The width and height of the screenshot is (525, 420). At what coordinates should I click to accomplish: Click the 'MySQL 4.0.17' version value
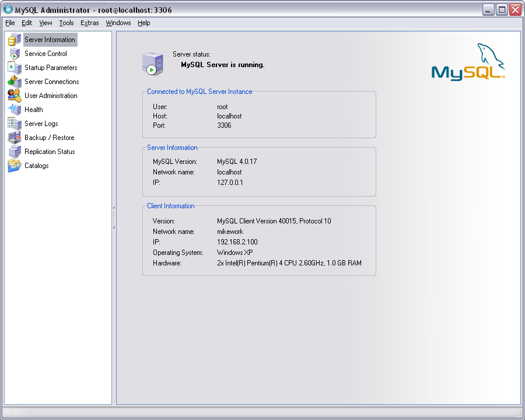coord(237,162)
